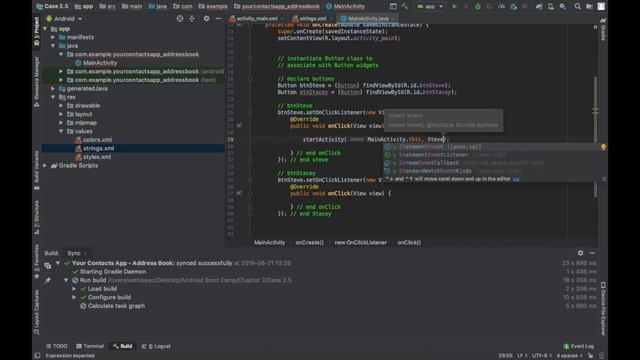Hide the Build panel with minus icon
This screenshot has width=640, height=360.
(x=592, y=253)
